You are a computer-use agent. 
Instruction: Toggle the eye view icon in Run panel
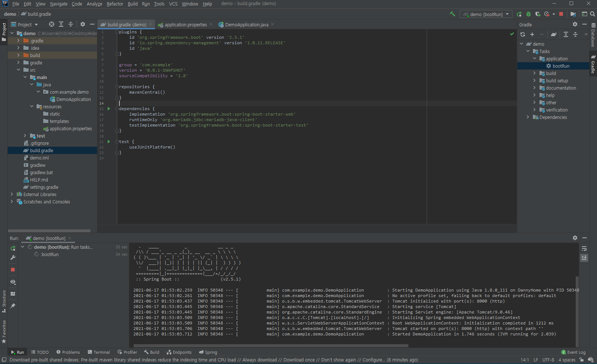click(x=13, y=282)
